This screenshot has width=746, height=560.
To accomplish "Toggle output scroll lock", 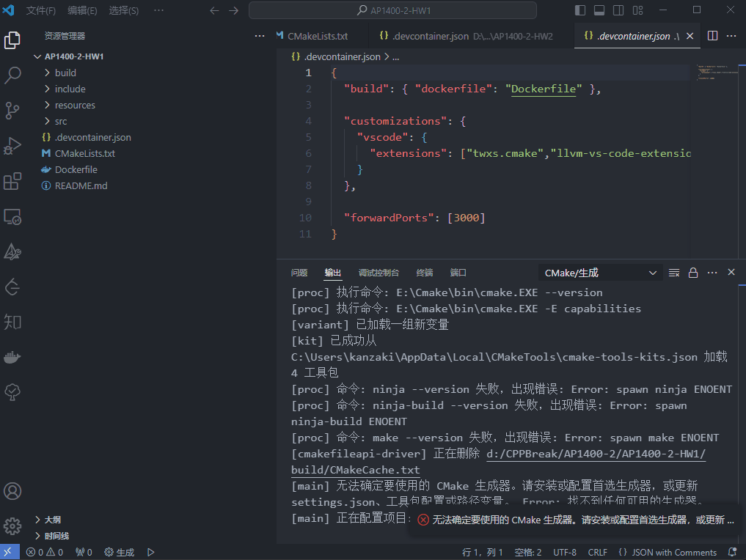I will [x=693, y=273].
